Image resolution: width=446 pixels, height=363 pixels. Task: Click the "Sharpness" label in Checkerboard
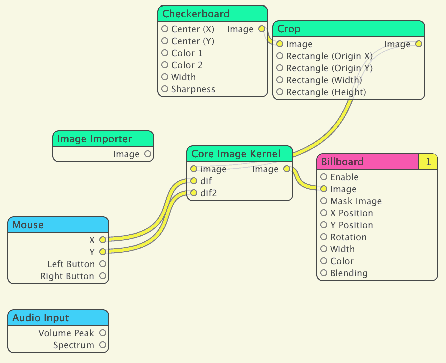pos(193,89)
